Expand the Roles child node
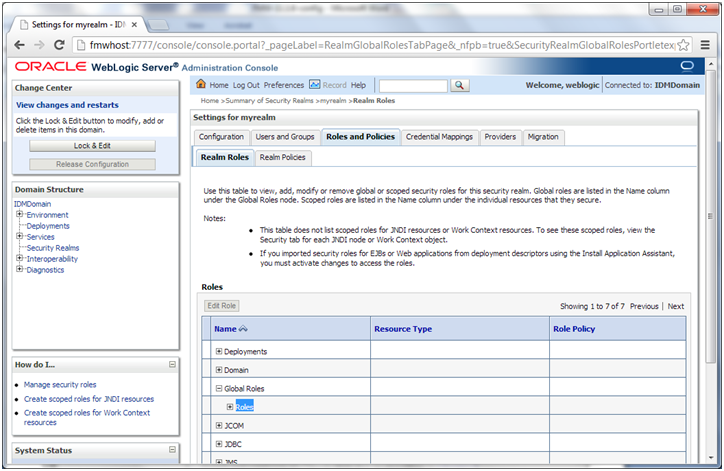This screenshot has width=724, height=471. [x=229, y=407]
